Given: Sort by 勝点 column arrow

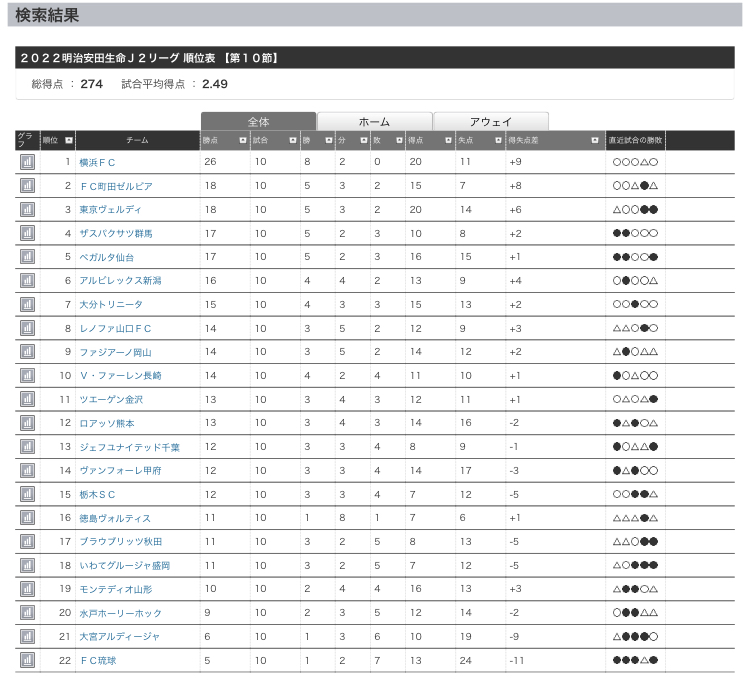Looking at the screenshot, I should click(242, 141).
